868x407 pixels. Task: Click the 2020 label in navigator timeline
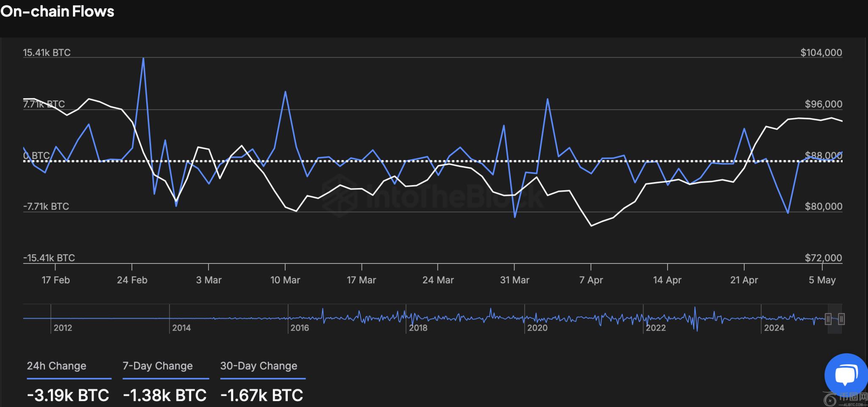537,328
